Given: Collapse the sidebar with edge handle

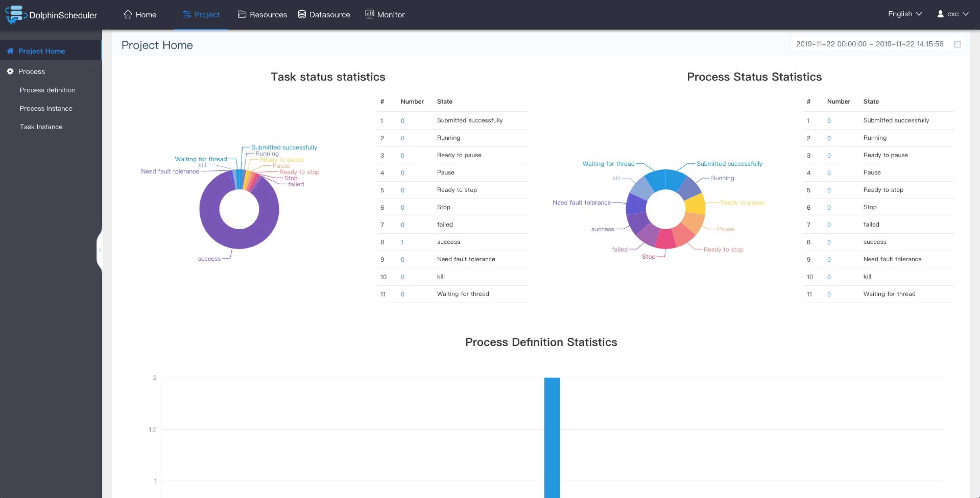Looking at the screenshot, I should (x=100, y=250).
